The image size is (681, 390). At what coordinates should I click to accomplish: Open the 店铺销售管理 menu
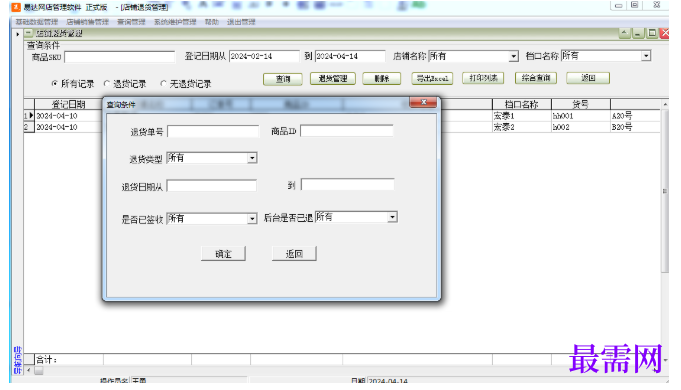[88, 22]
